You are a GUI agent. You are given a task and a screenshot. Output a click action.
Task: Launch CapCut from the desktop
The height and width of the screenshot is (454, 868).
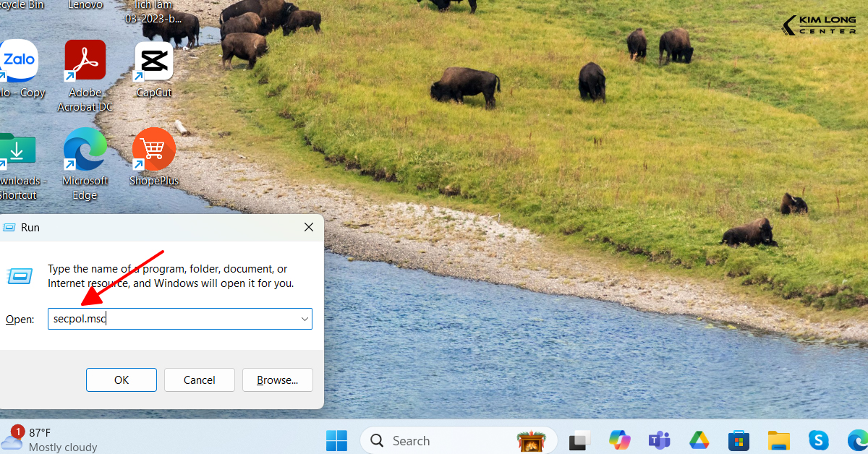tap(154, 61)
